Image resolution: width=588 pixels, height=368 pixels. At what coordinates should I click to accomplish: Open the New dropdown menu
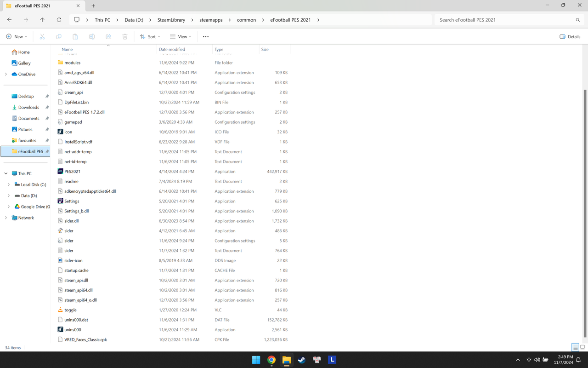[x=17, y=36]
